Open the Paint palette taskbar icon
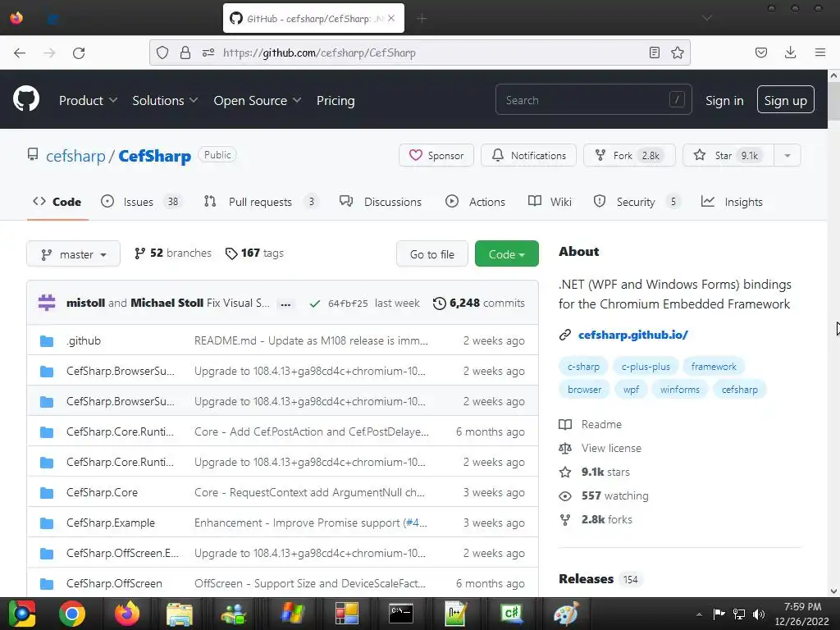This screenshot has height=630, width=840. 566,614
